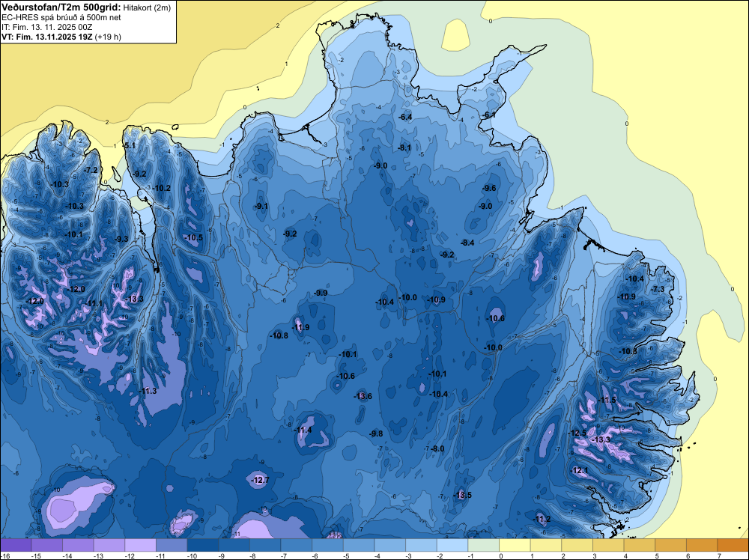Select the -11.4 temperature reading
Image resolution: width=749 pixels, height=560 pixels.
(x=303, y=430)
